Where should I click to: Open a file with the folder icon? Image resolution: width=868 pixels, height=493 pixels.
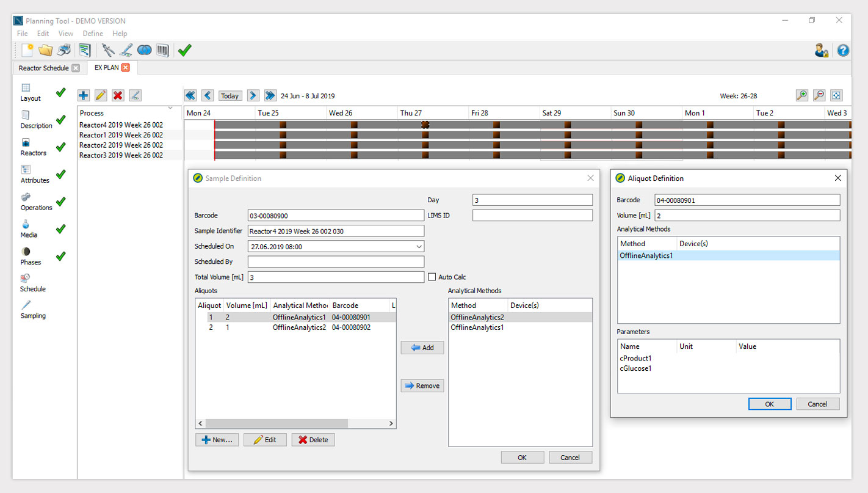45,50
